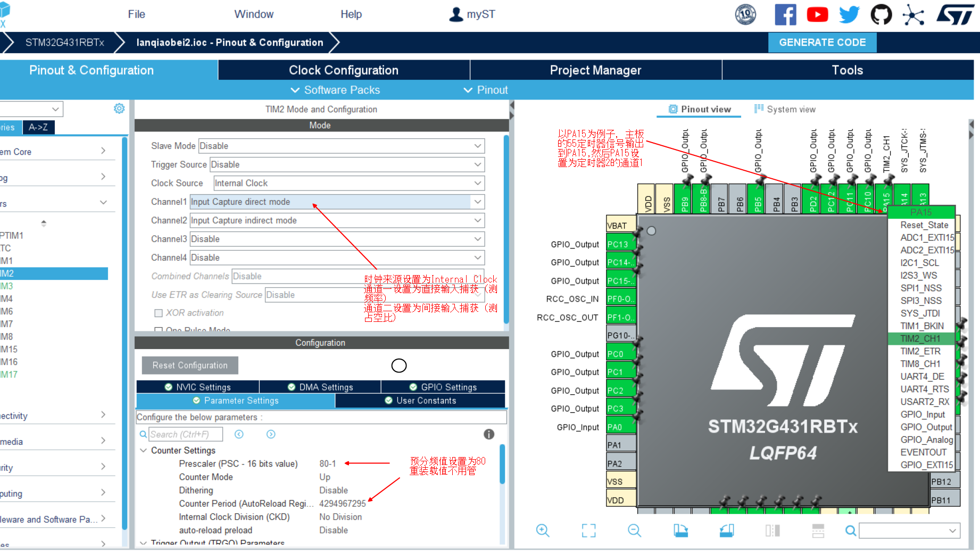Image resolution: width=980 pixels, height=556 pixels.
Task: Open the Channel2 mode dropdown
Action: (337, 220)
